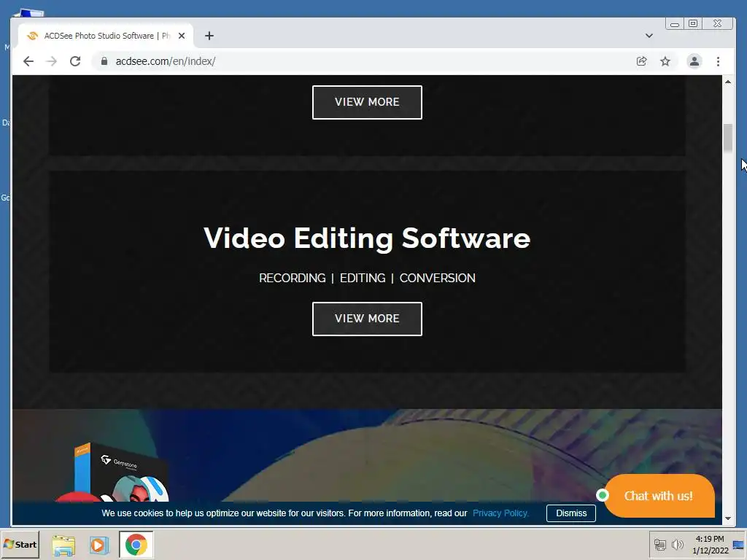Open the Chrome profile avatar
The width and height of the screenshot is (747, 560).
694,61
